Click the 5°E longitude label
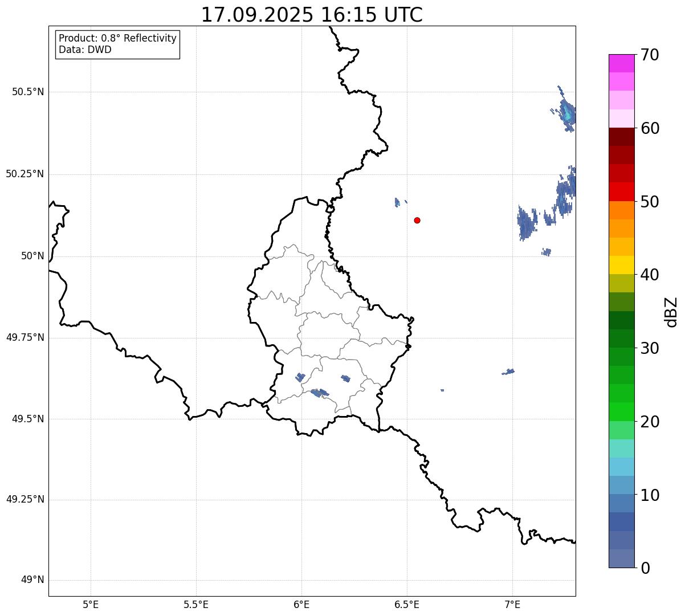Screen dimensions: 685x616 coord(91,604)
